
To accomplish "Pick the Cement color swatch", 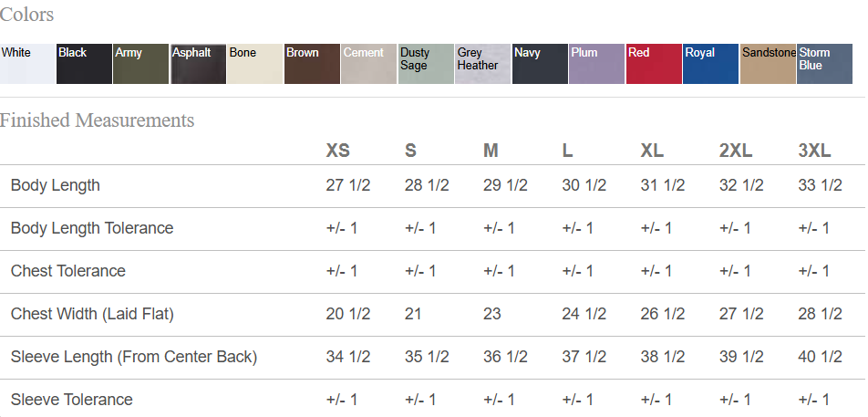I will coord(368,64).
